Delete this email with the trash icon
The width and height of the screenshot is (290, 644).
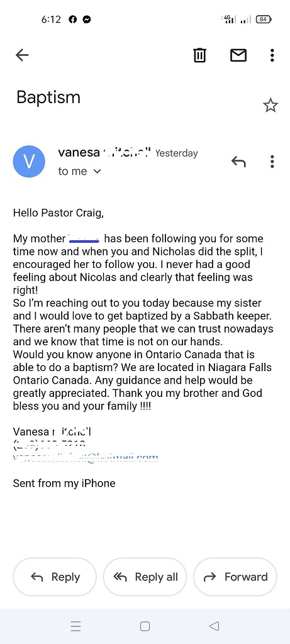click(x=199, y=55)
